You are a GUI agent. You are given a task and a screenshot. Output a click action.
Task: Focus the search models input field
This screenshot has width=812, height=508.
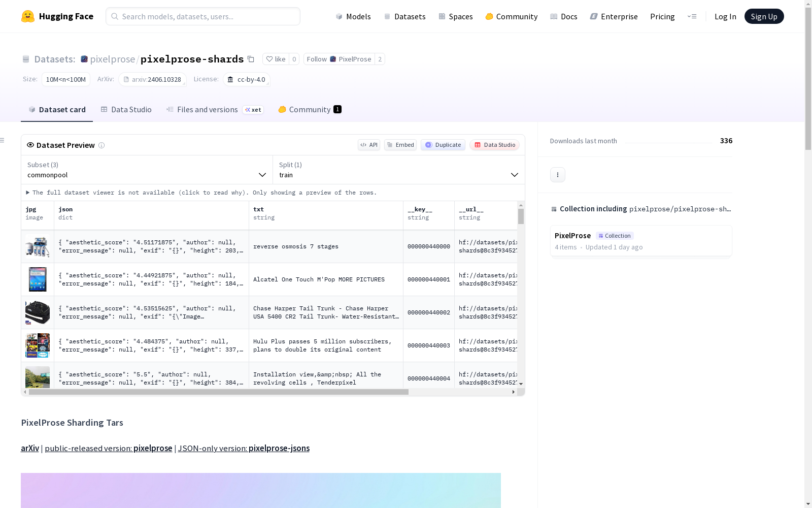coord(203,16)
